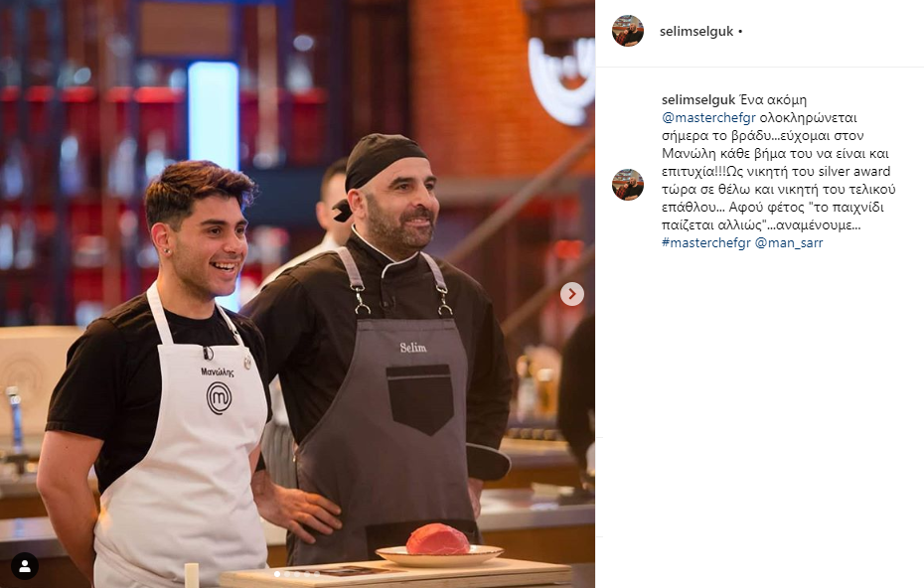Open the tagged people icon on photo
The image size is (924, 588).
point(25,566)
